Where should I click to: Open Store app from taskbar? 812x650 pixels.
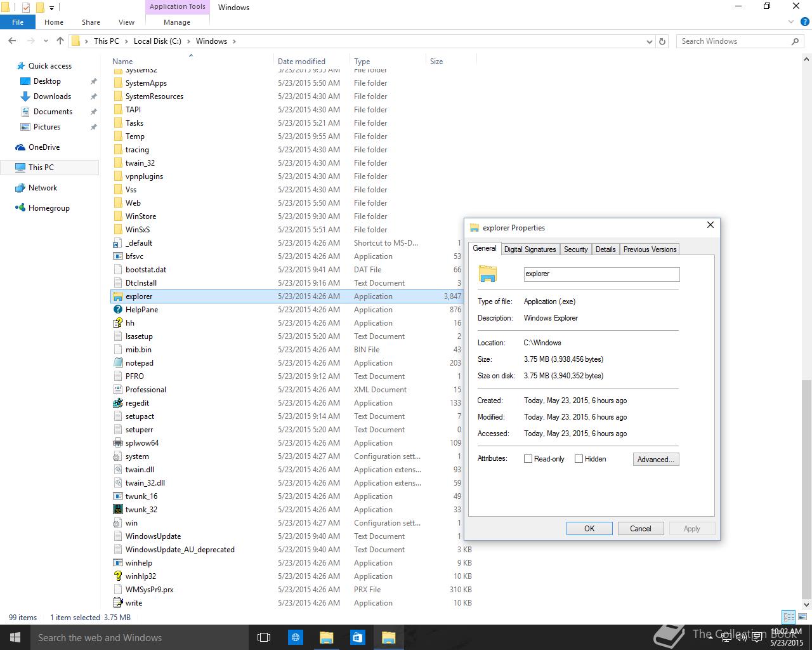[357, 637]
